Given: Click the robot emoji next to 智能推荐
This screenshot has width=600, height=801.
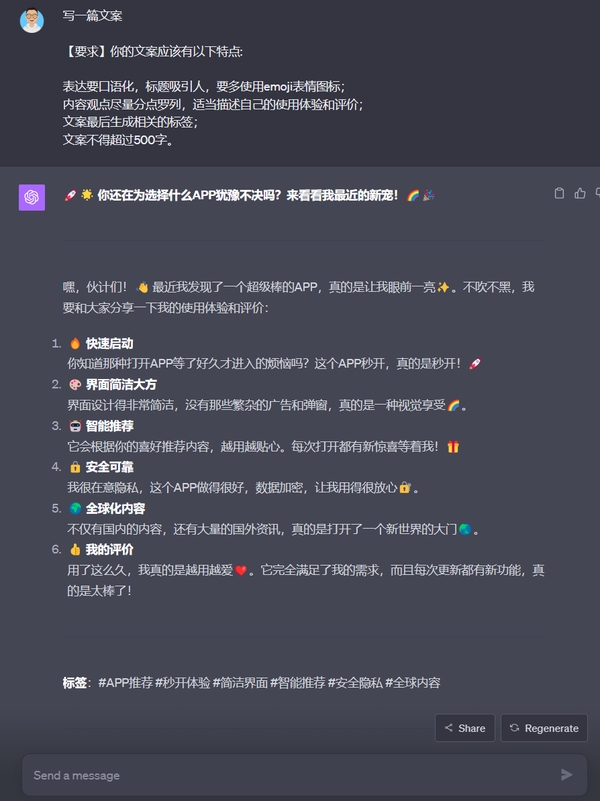Looking at the screenshot, I should point(75,426).
